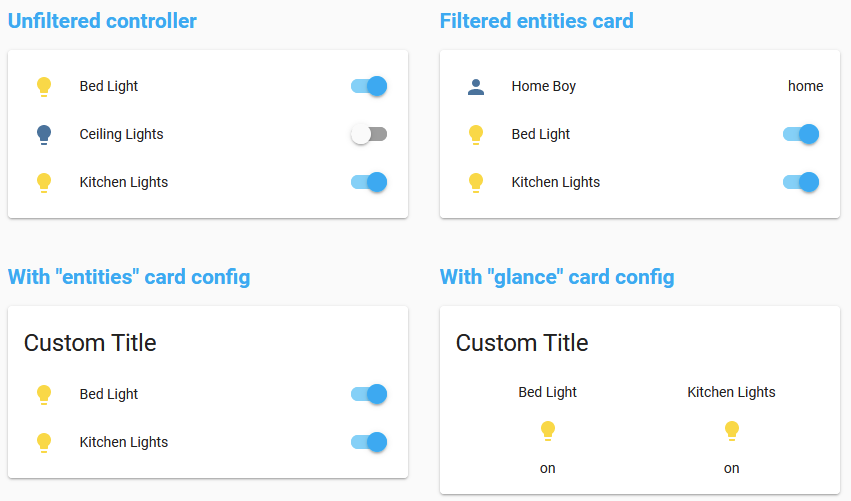Turn off Kitchen Lights in Unfiltered controller
Viewport: 851px width, 501px height.
369,182
